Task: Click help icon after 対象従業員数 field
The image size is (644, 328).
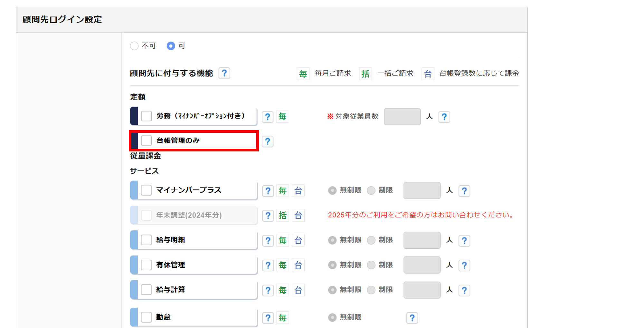Action: (444, 117)
